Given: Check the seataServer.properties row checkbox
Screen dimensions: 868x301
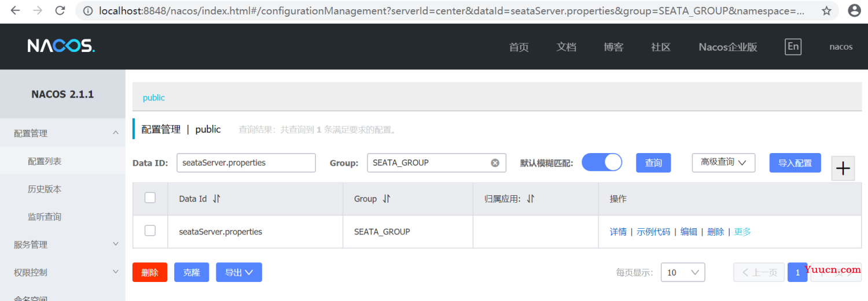Looking at the screenshot, I should [x=150, y=231].
